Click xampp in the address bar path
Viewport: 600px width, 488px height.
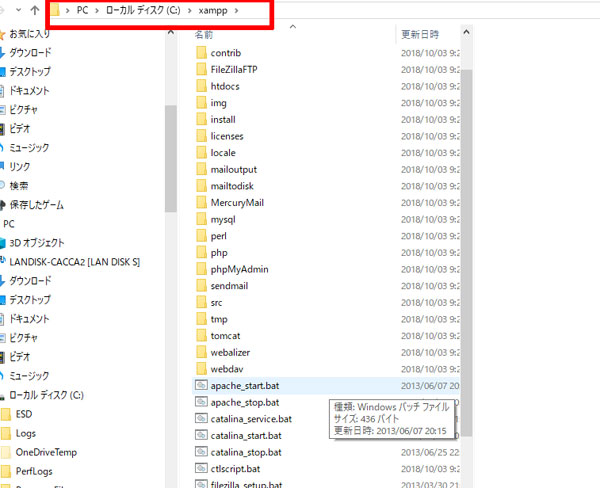213,11
